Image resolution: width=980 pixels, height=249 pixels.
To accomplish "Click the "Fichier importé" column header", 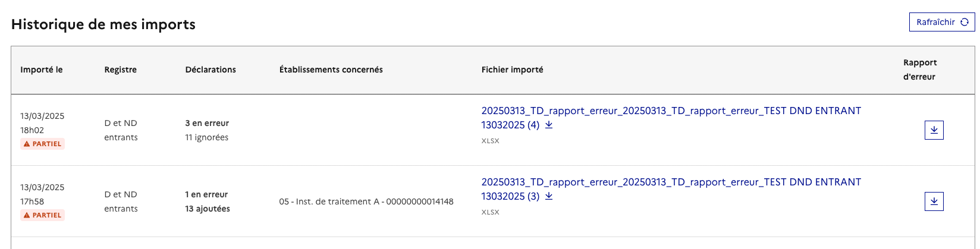I will pos(512,70).
